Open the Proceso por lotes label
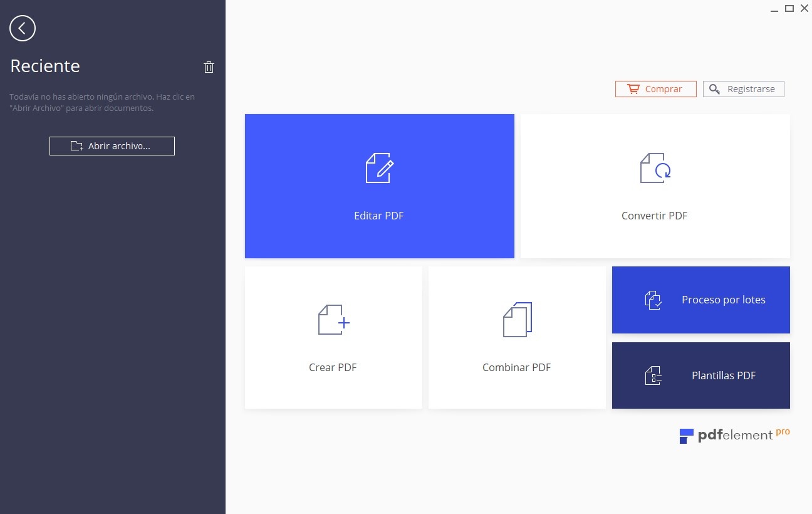 click(x=724, y=300)
